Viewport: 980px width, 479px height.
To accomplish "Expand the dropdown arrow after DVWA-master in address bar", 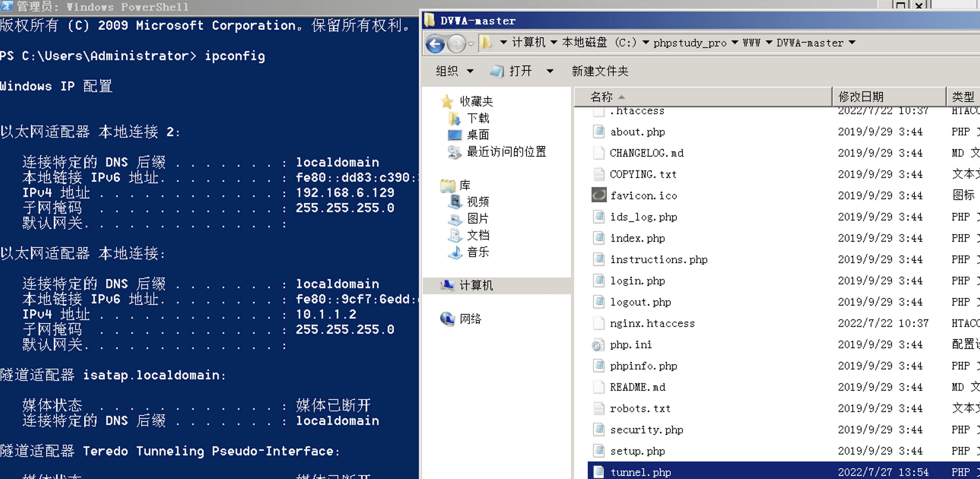I will pos(852,43).
